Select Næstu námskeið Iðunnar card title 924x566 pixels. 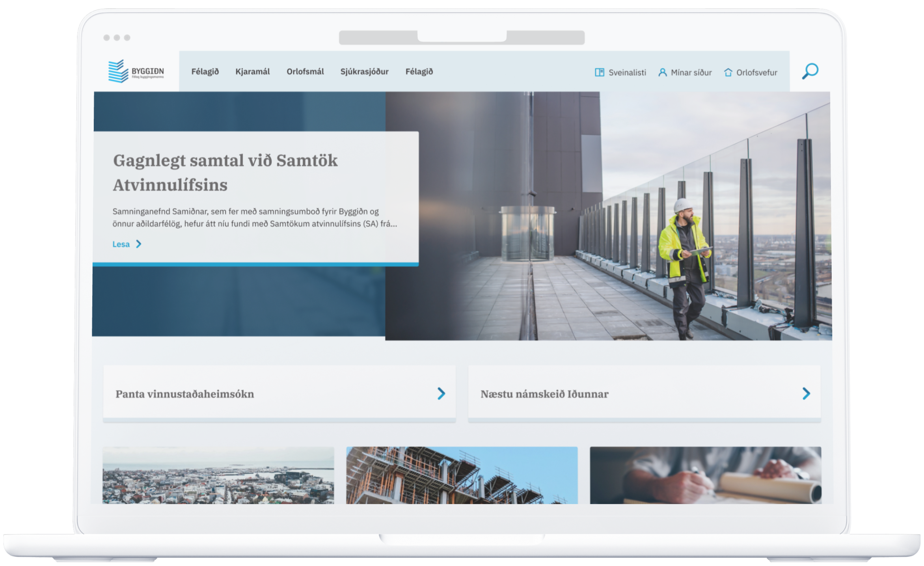[544, 394]
